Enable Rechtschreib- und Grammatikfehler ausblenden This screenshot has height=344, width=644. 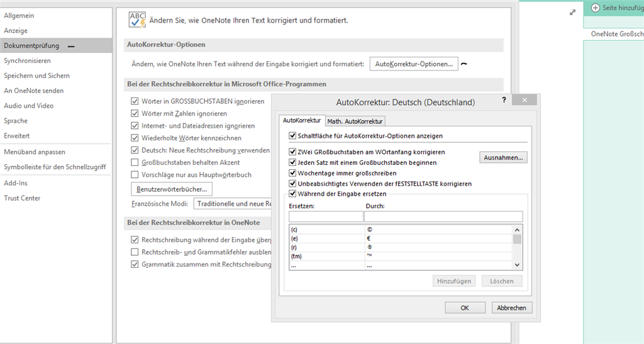[135, 252]
